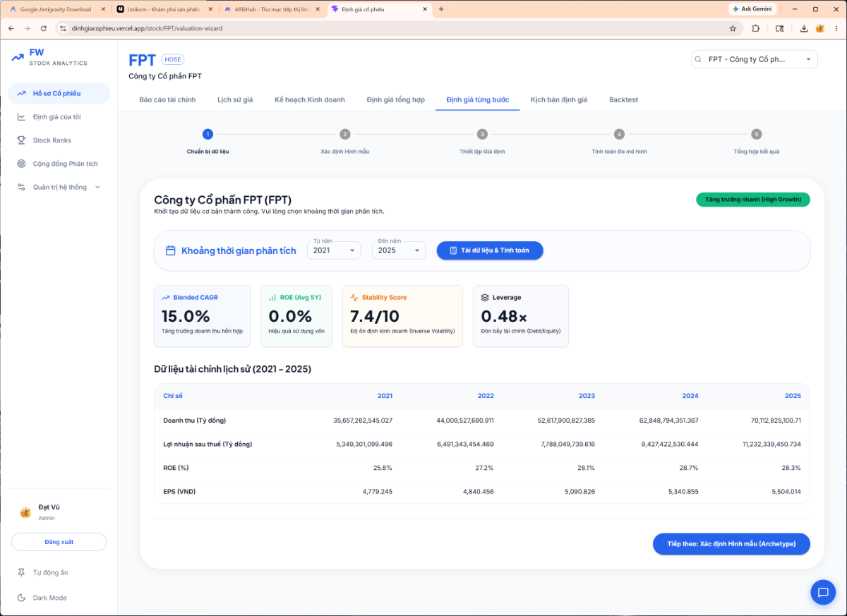Switch to Unikorn browser tab
The image size is (847, 616).
click(x=163, y=9)
